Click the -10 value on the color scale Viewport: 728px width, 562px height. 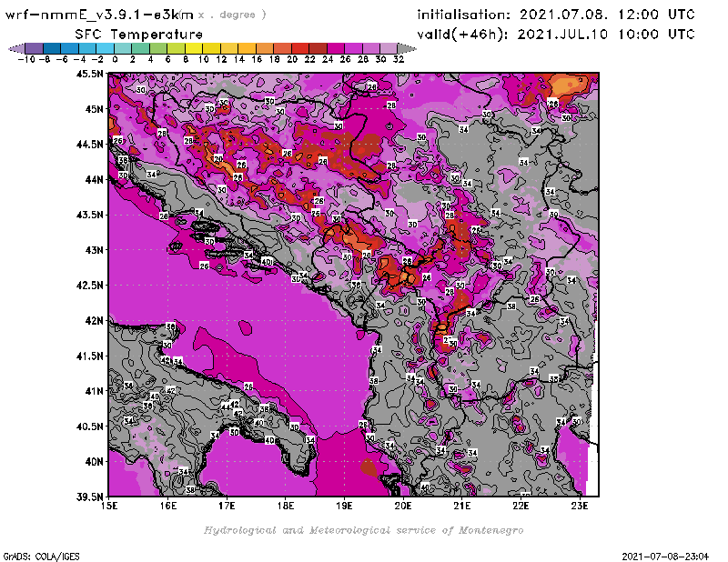[x=26, y=59]
